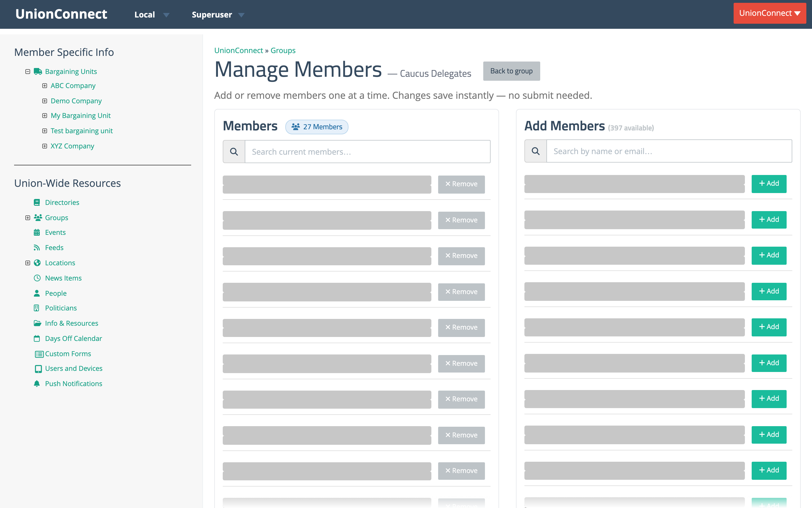Expand the My Bargaining Unit node

pyautogui.click(x=45, y=116)
